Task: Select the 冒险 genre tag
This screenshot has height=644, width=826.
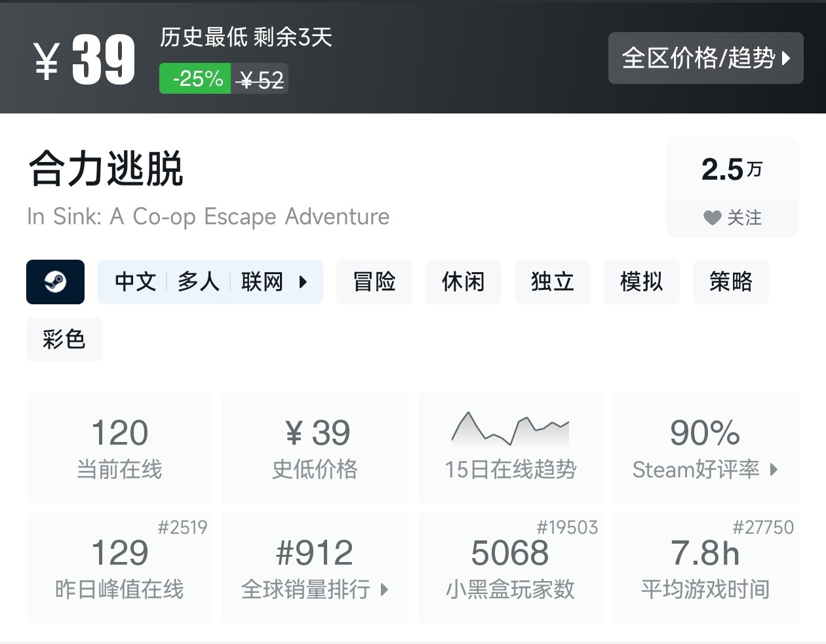Action: point(374,282)
